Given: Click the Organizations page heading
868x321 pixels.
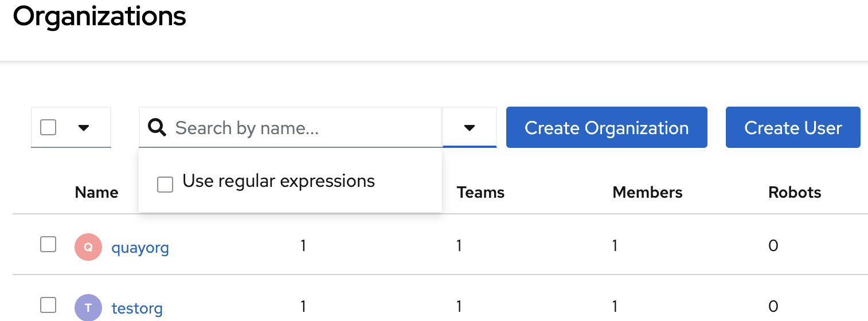Looking at the screenshot, I should (x=100, y=16).
